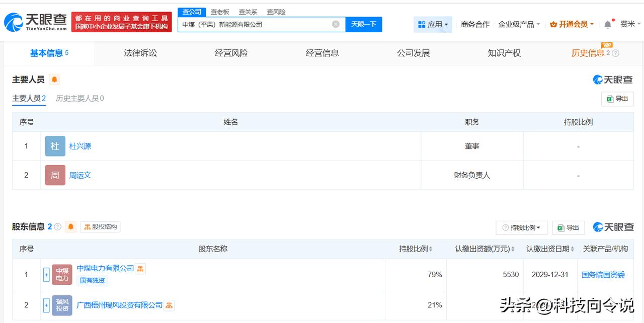Click the 21% shareholding cell

click(x=416, y=305)
